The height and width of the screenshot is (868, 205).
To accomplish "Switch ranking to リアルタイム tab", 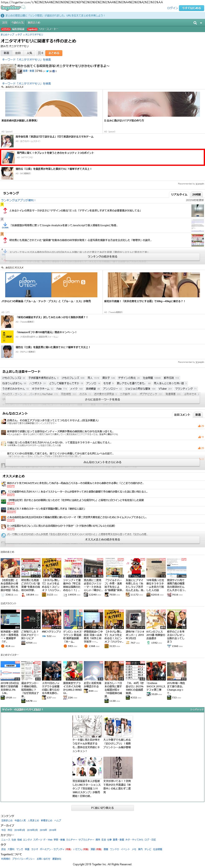I will click(179, 194).
